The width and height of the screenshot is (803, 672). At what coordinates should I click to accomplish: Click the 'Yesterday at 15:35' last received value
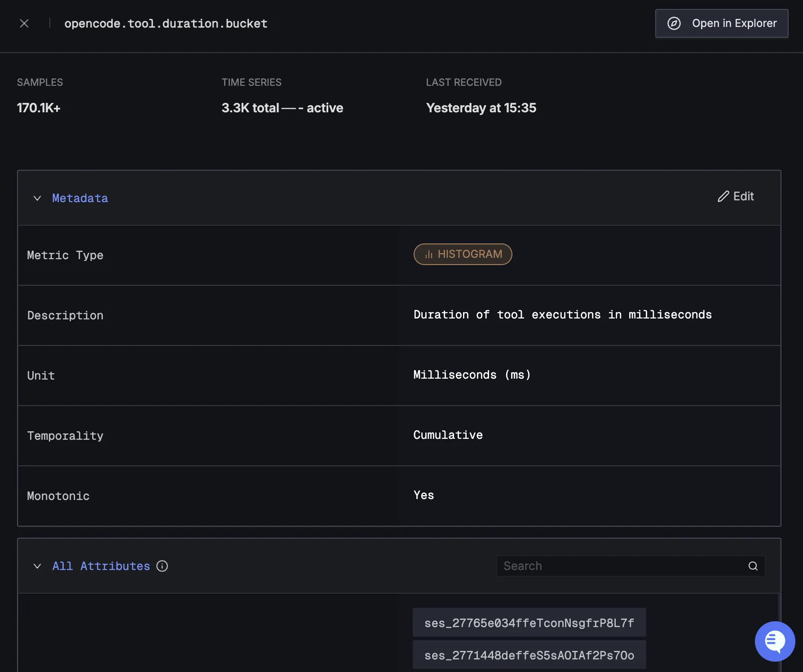point(481,108)
